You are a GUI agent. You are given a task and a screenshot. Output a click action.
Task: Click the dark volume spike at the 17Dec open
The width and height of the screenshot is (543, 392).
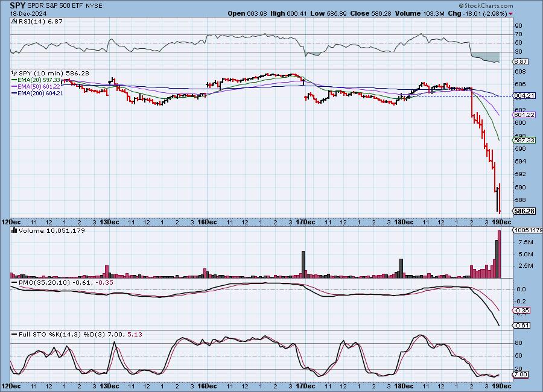303,265
